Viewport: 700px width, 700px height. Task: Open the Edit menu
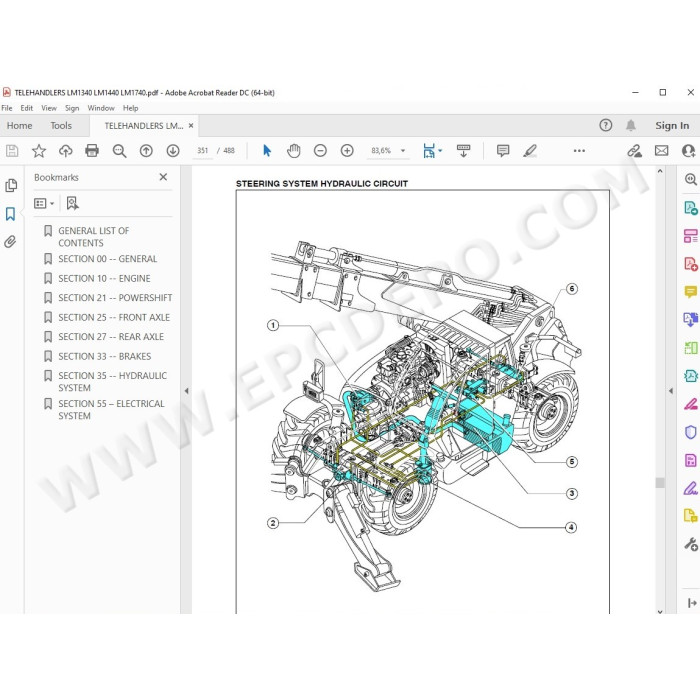tap(27, 108)
